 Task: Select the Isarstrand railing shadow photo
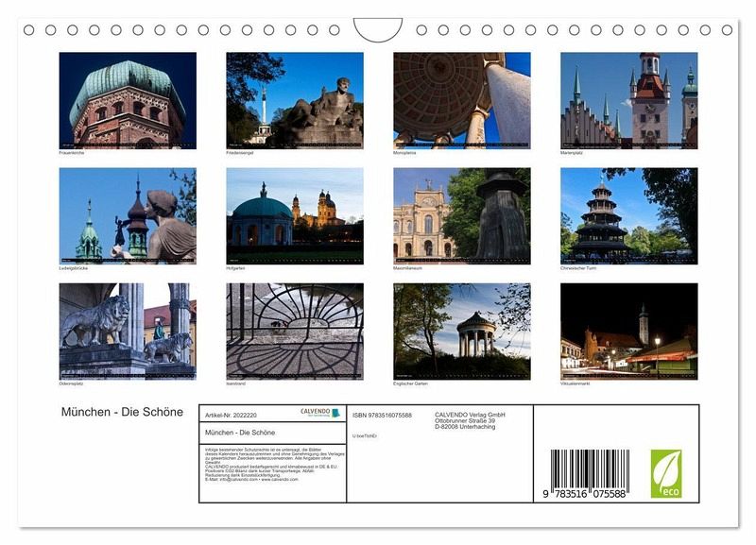(x=294, y=331)
